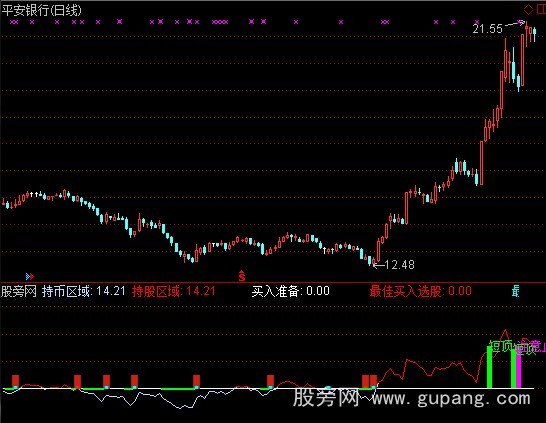Image resolution: width=546 pixels, height=423 pixels.
Task: Click the 12.48 low price label
Action: pyautogui.click(x=400, y=265)
